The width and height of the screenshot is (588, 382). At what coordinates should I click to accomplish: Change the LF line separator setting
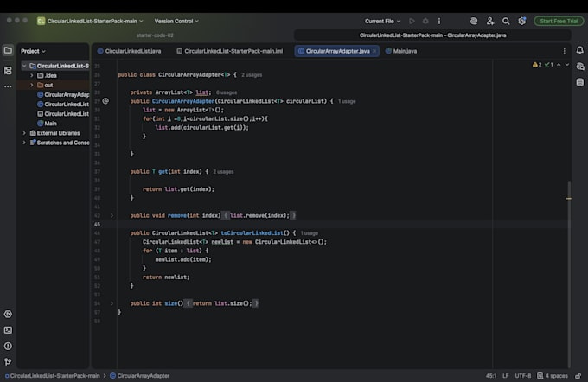[506, 376]
